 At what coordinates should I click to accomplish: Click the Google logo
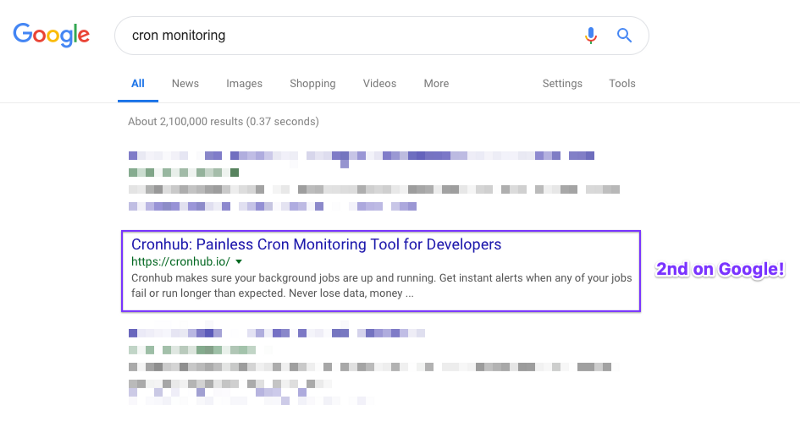[x=51, y=35]
